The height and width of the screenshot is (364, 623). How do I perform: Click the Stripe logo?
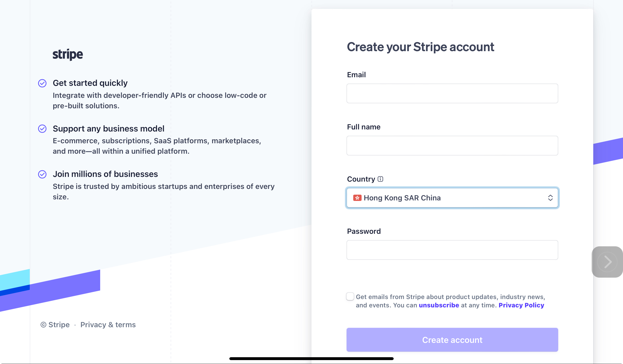coord(68,54)
